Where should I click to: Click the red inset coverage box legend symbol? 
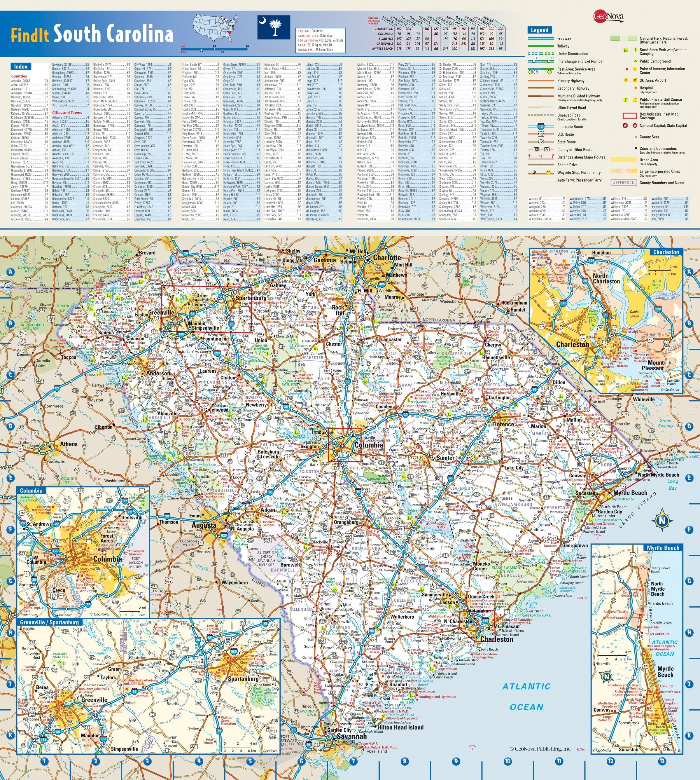pos(630,116)
